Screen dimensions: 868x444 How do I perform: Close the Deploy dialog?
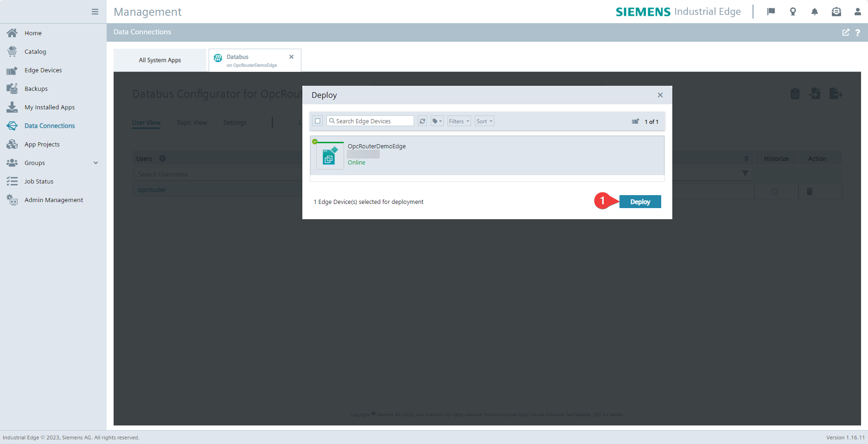[660, 95]
